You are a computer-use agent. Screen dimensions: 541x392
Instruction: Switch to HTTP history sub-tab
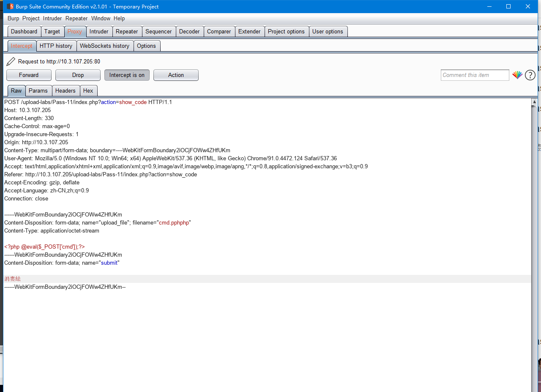point(56,46)
